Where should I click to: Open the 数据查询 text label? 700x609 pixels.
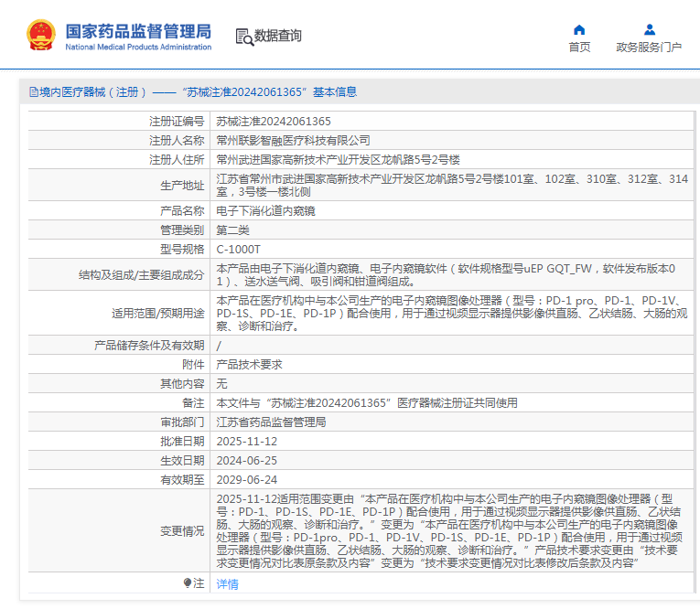click(x=278, y=37)
